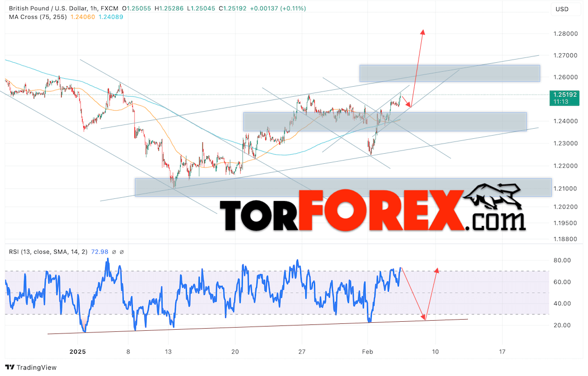Click the 1.20200 price axis label
The width and height of the screenshot is (588, 376).
point(566,206)
